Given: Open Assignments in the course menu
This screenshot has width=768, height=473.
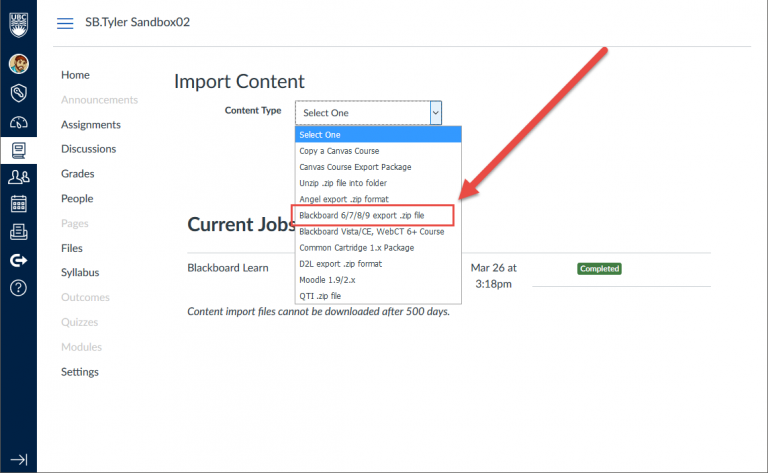Looking at the screenshot, I should (x=91, y=125).
